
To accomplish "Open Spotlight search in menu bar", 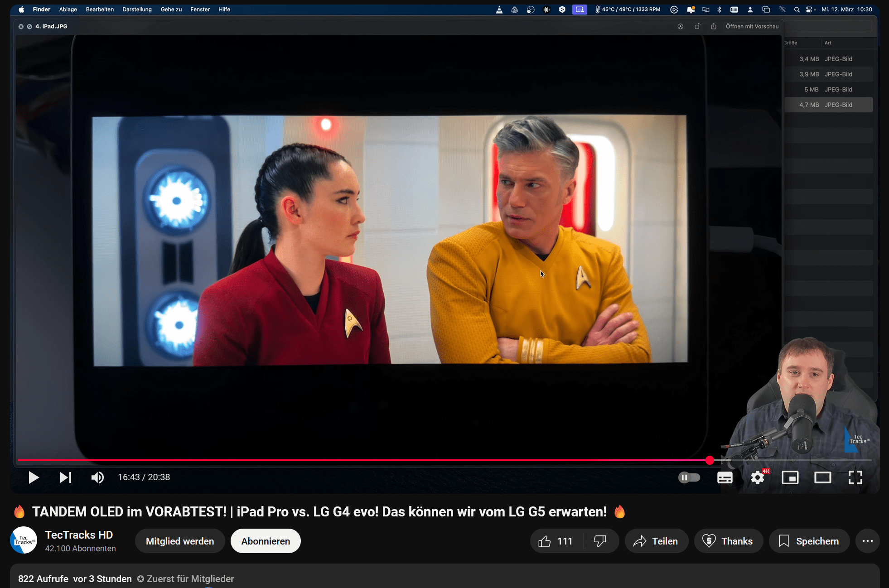I will point(797,10).
